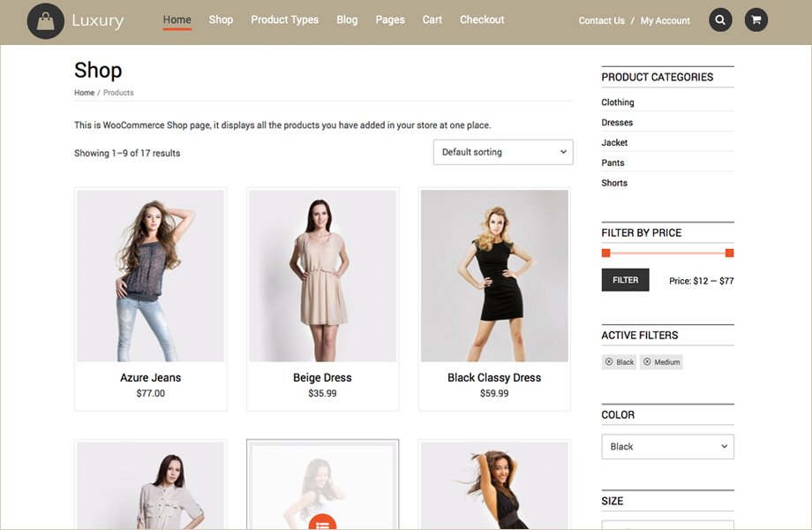The image size is (812, 530).
Task: Open the Shop menu item
Action: point(221,19)
